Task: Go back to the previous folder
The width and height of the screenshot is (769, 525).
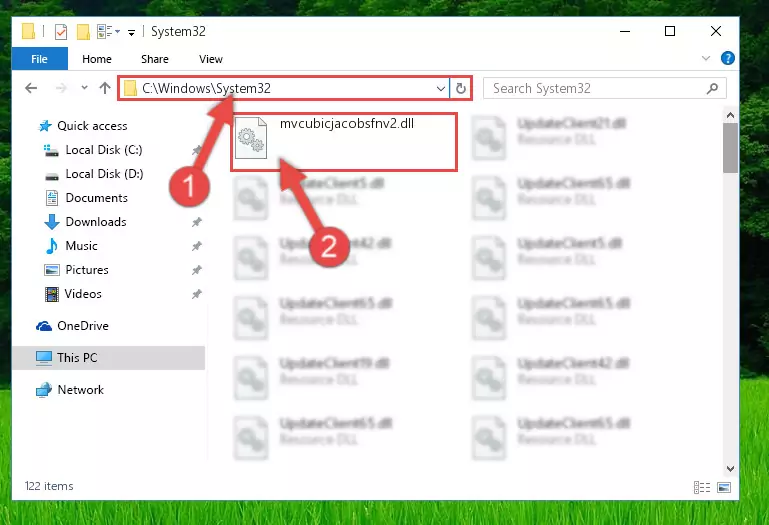Action: [31, 88]
